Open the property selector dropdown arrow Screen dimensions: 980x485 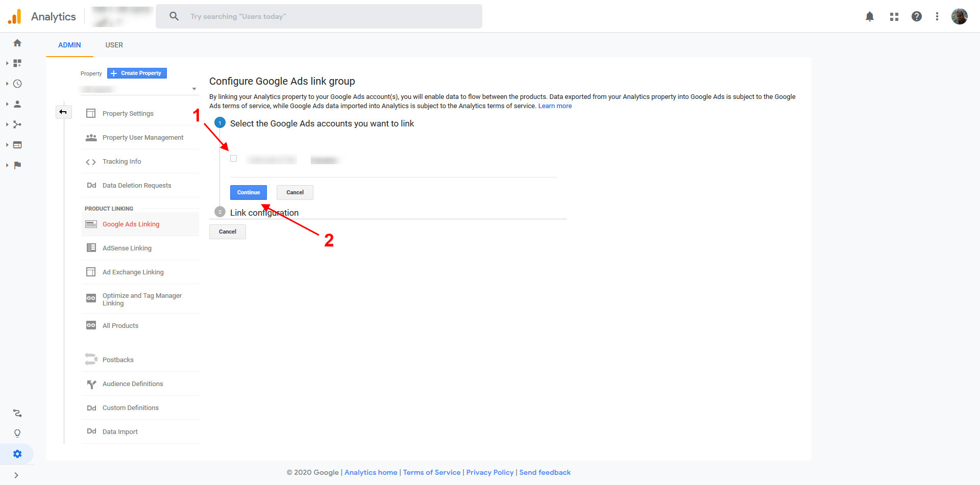pyautogui.click(x=194, y=89)
